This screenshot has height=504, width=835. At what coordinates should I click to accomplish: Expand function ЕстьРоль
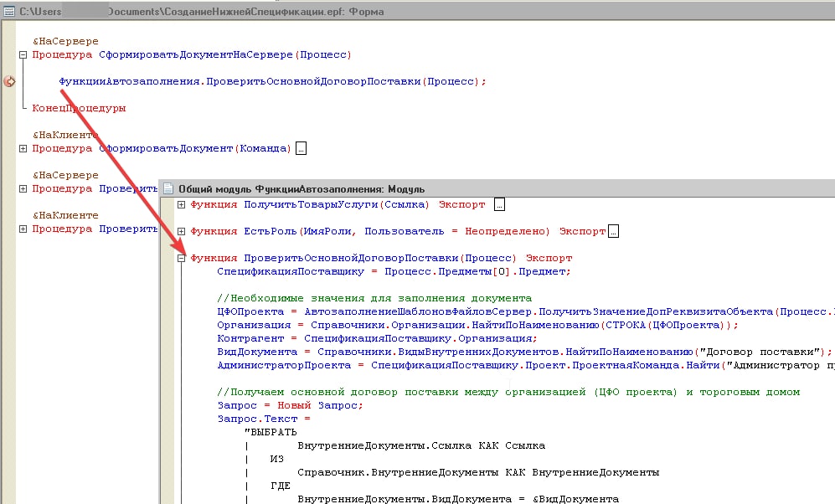182,231
